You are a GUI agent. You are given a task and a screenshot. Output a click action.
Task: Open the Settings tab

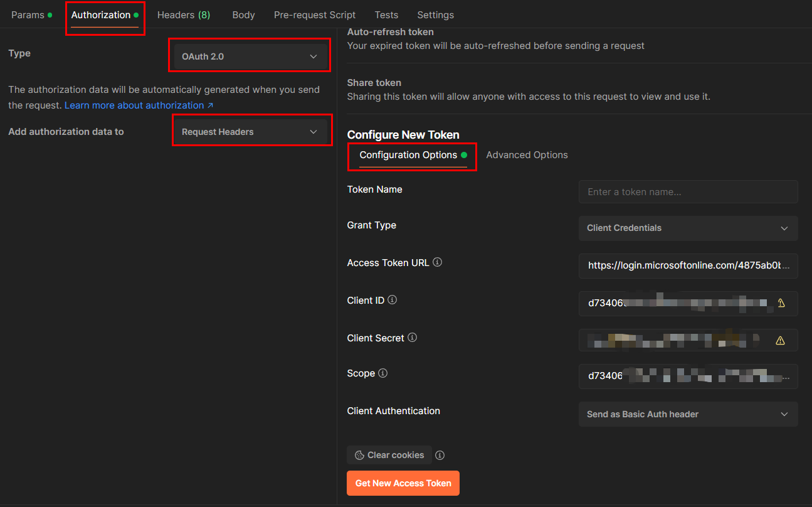[x=435, y=14]
